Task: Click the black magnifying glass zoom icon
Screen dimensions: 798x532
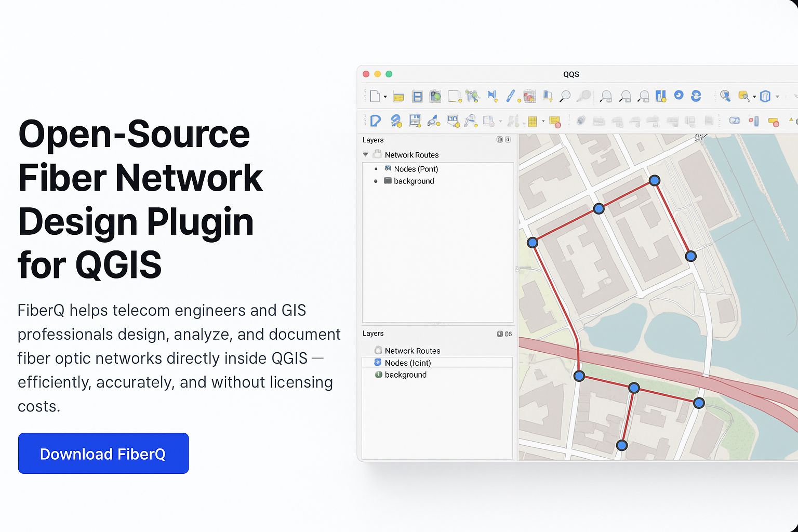Action: pyautogui.click(x=565, y=96)
